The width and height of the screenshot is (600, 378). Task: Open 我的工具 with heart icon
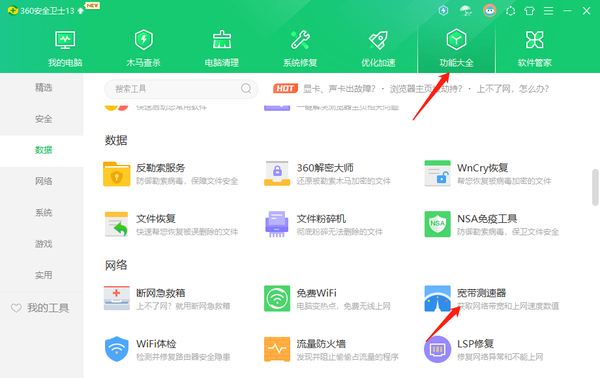pyautogui.click(x=40, y=308)
